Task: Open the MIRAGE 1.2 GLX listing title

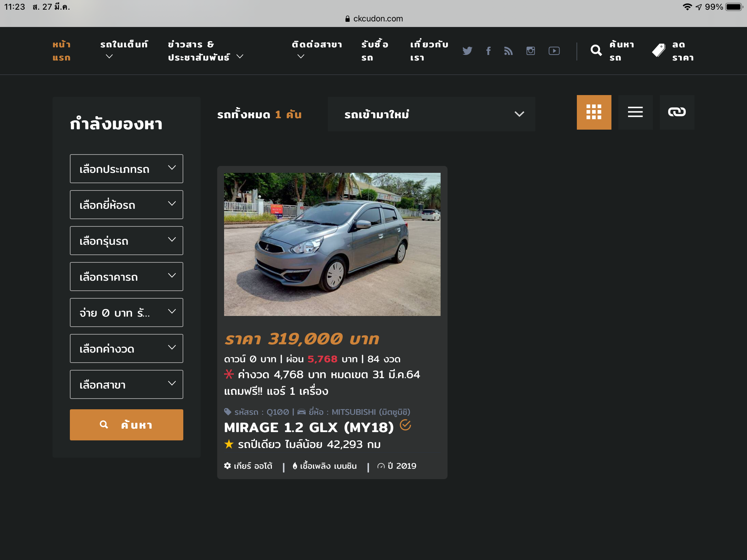Action: tap(309, 428)
